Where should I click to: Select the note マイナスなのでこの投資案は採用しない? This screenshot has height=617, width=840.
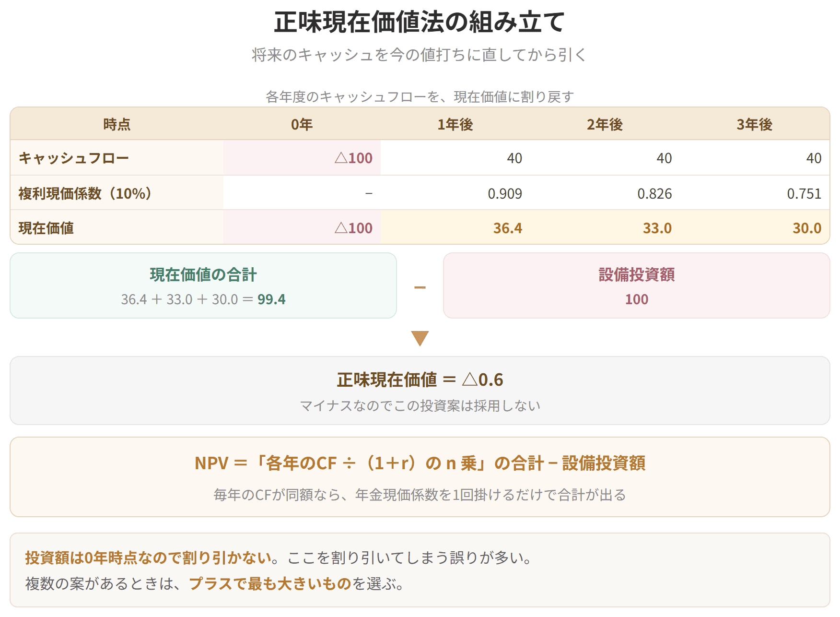(420, 406)
